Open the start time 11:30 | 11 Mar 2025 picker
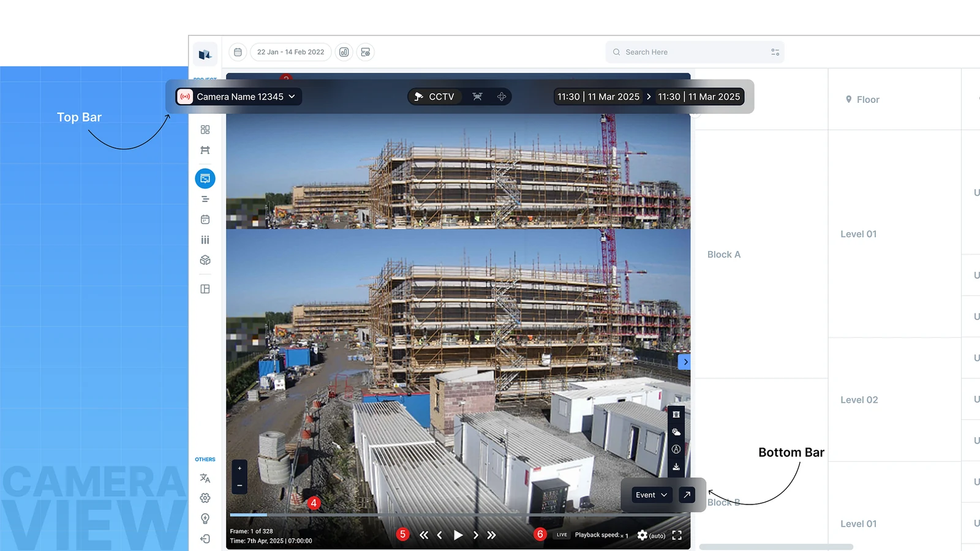This screenshot has height=551, width=980. point(598,97)
